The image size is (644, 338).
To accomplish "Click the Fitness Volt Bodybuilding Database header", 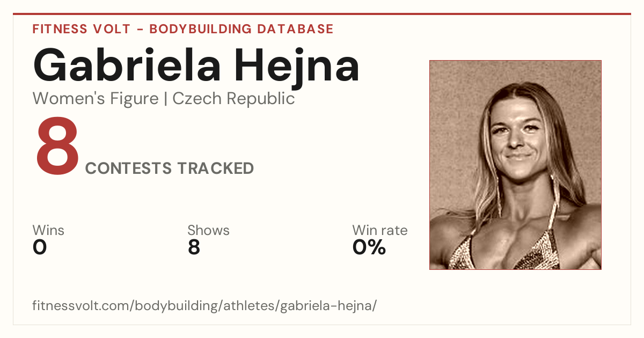I will tap(183, 29).
